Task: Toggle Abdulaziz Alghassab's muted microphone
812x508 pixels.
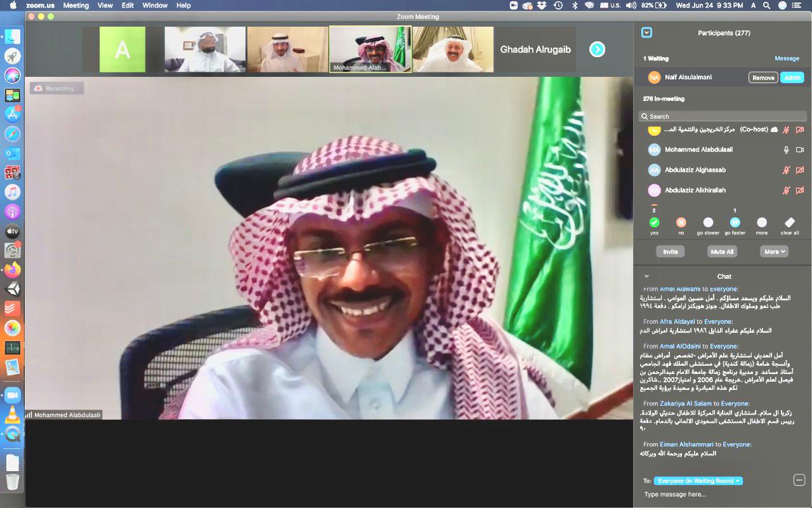Action: 786,170
